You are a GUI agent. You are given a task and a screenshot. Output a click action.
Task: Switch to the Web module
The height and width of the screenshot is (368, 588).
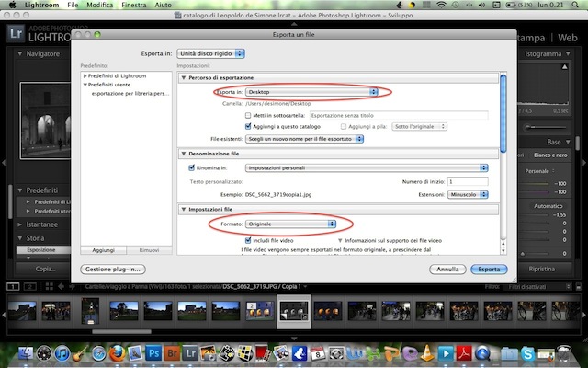click(x=568, y=38)
